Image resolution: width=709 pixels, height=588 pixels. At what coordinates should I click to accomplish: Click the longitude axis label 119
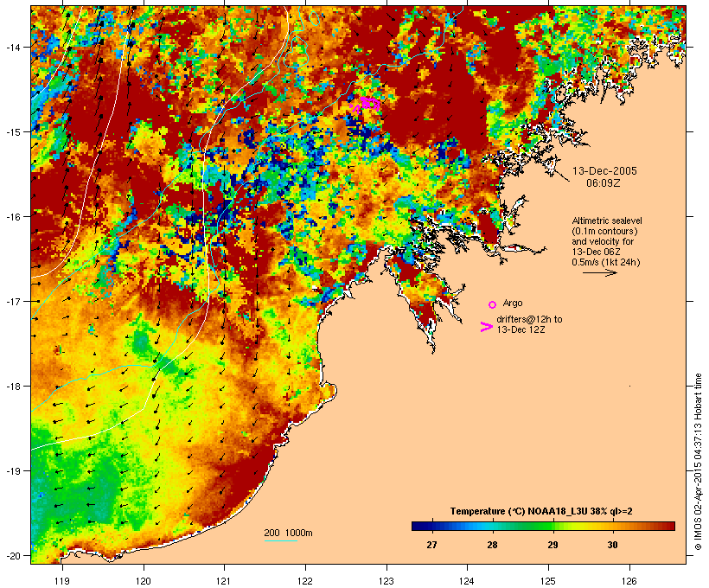point(62,581)
